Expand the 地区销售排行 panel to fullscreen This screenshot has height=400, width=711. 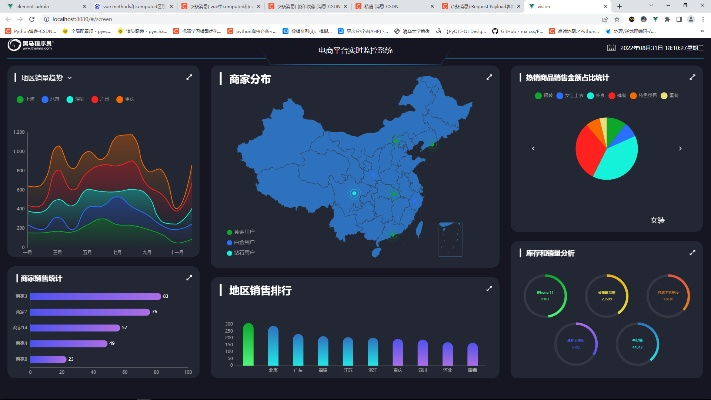pyautogui.click(x=489, y=288)
